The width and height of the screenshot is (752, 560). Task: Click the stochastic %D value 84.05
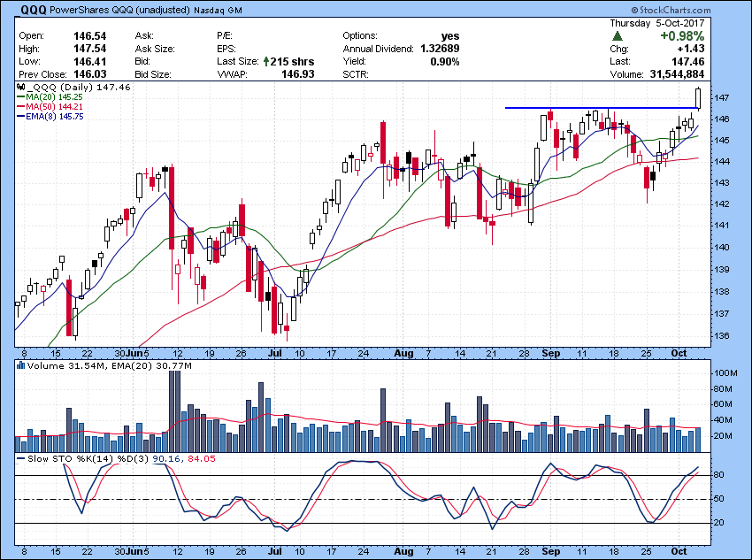point(202,459)
